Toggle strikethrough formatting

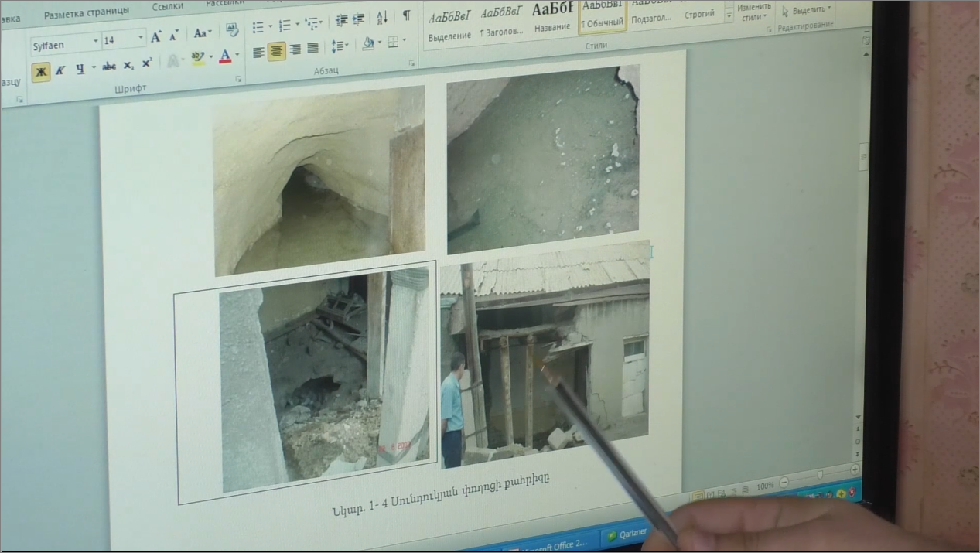click(x=109, y=67)
